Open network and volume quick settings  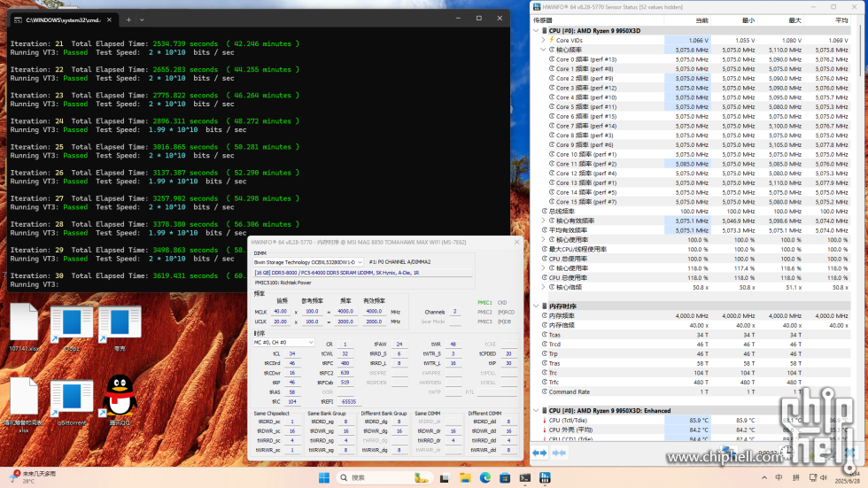(818, 477)
